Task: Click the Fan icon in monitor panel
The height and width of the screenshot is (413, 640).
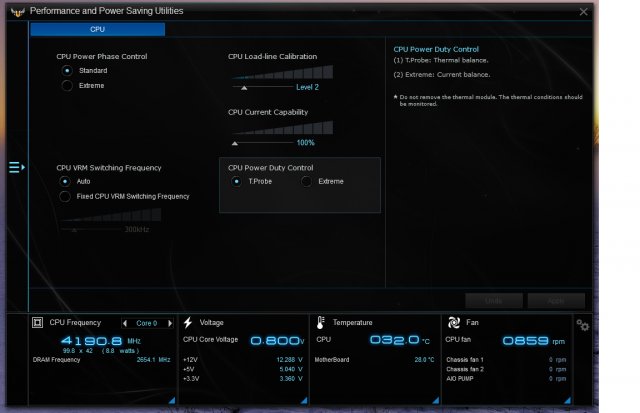Action: pyautogui.click(x=453, y=323)
